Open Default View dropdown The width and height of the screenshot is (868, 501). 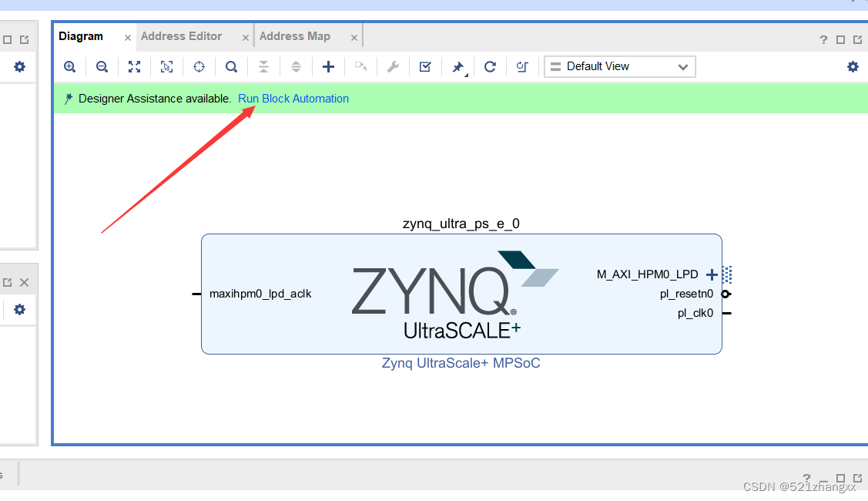pos(619,66)
